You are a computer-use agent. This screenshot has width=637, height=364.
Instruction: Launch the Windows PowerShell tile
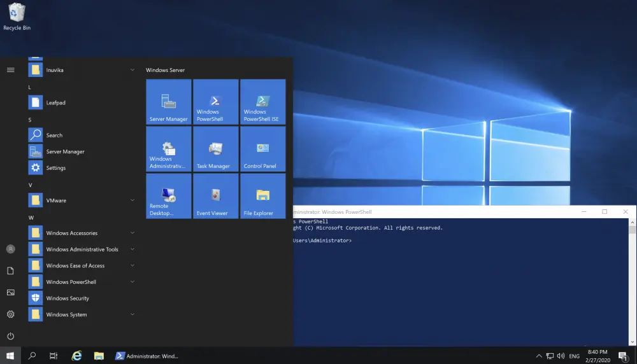[216, 102]
